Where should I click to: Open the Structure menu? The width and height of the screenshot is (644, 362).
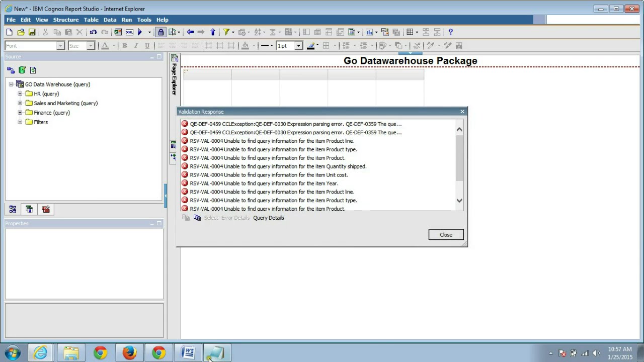click(x=66, y=20)
